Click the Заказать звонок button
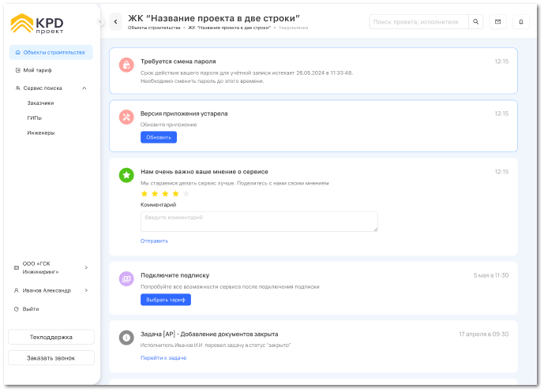The image size is (544, 392). click(x=51, y=358)
